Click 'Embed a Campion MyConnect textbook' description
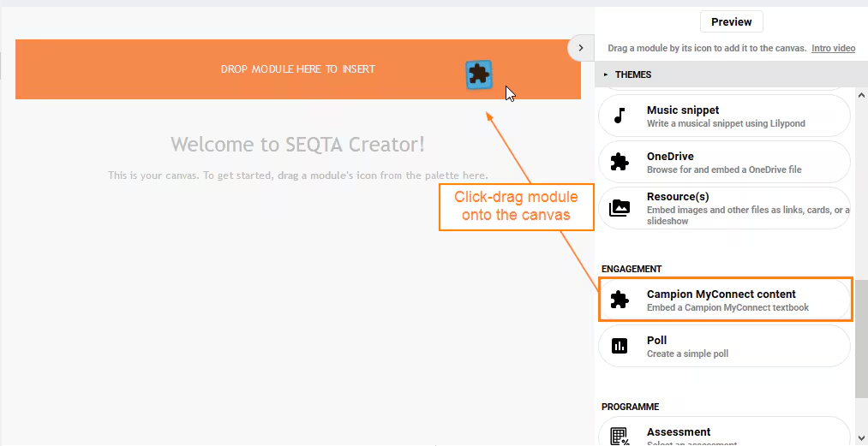 (728, 307)
